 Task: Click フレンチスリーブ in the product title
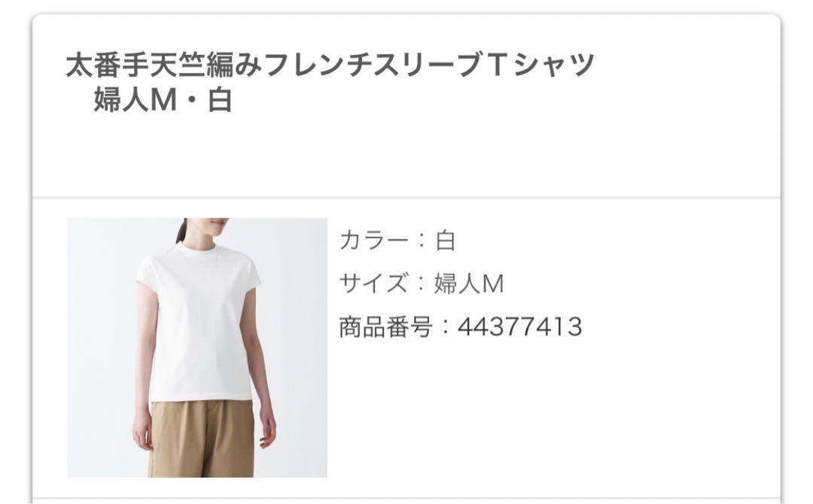373,64
